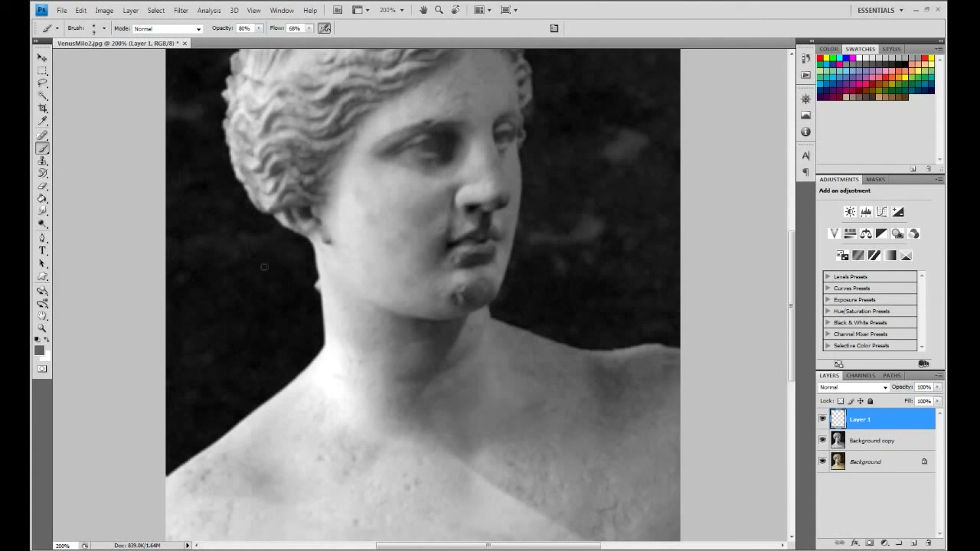Add a Selective Color adjustment

click(906, 256)
